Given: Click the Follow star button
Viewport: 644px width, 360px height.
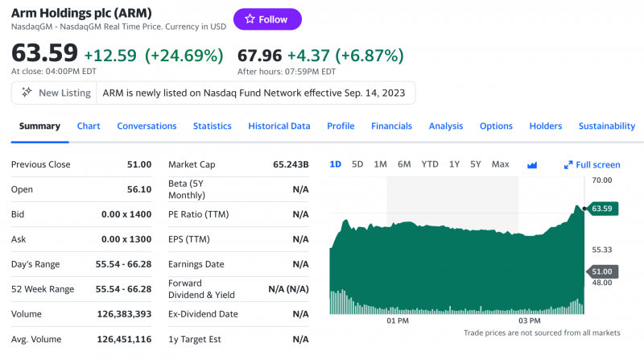Looking at the screenshot, I should (267, 19).
